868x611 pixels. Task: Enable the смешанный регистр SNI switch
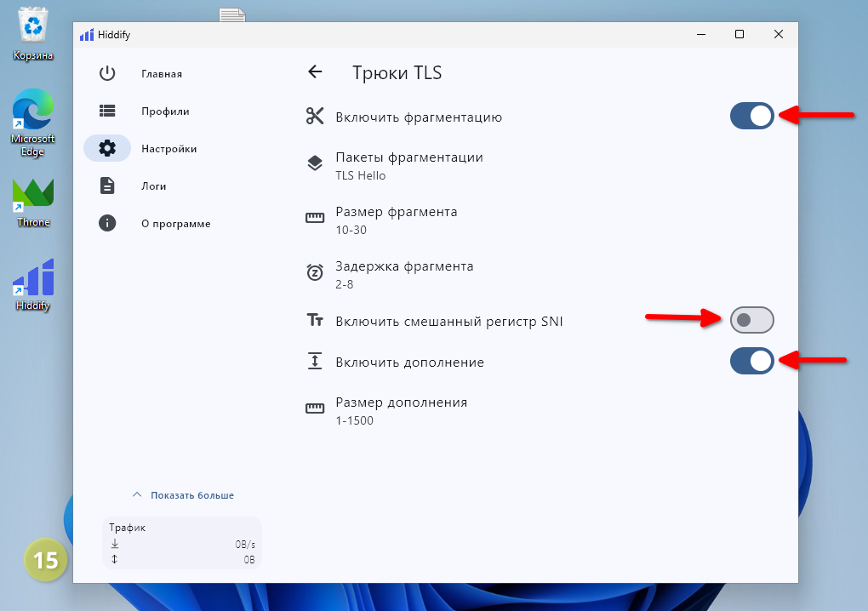[x=751, y=320]
